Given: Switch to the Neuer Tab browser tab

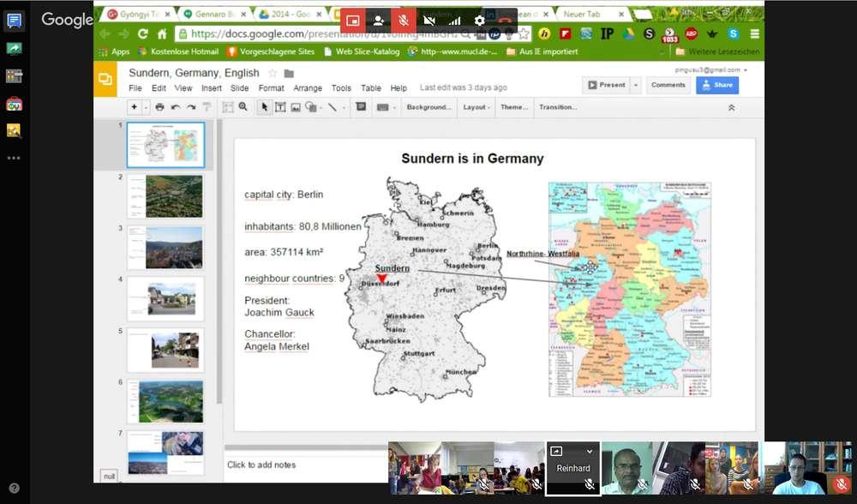Looking at the screenshot, I should pos(593,15).
